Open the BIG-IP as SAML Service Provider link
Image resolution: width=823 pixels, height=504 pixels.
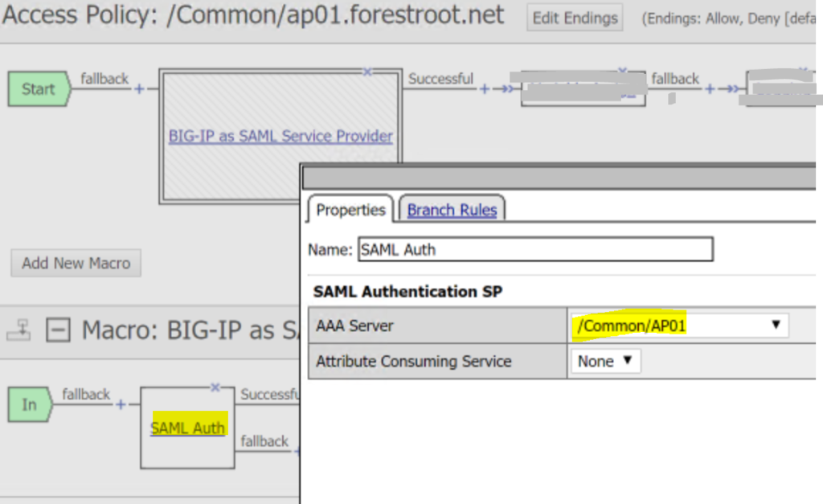[280, 137]
